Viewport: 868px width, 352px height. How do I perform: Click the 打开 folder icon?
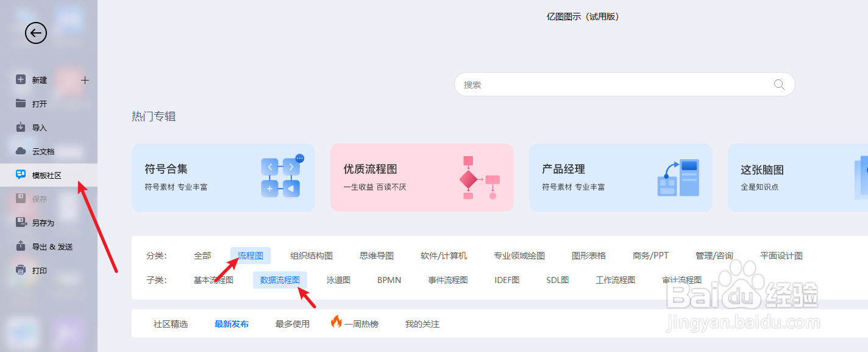point(21,103)
